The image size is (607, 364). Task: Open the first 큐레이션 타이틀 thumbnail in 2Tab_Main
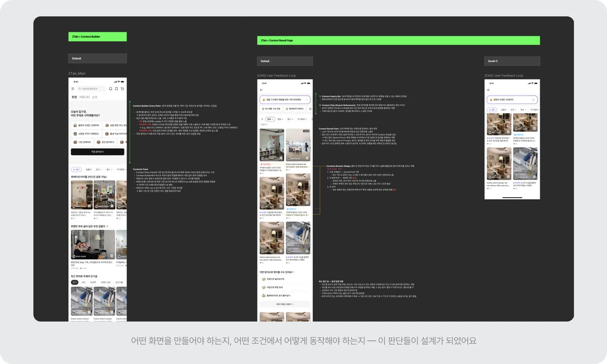82,195
